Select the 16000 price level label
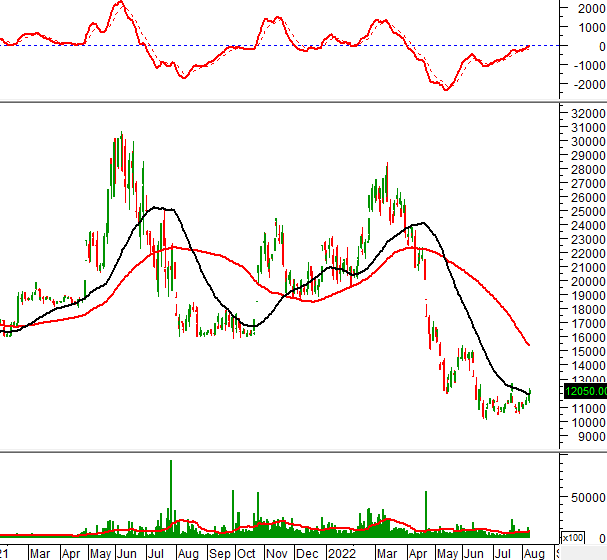This screenshot has width=607, height=560. (588, 337)
